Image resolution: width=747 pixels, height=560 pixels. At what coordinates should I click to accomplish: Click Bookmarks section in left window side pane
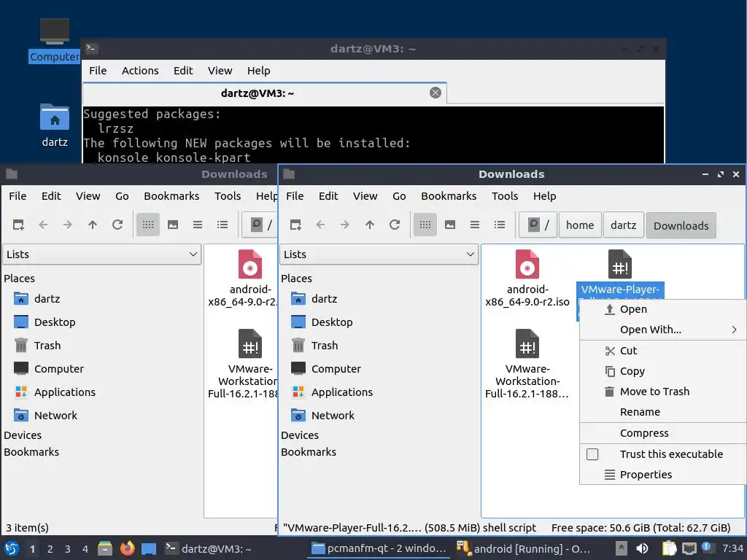coord(31,452)
